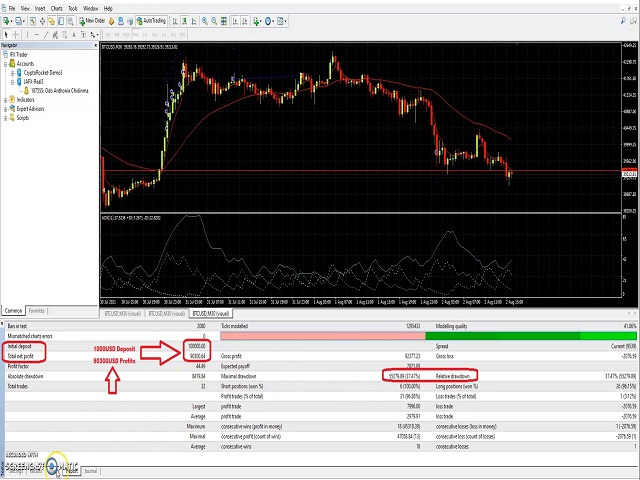
Task: Switch to M5 timeframe
Action: click(117, 35)
